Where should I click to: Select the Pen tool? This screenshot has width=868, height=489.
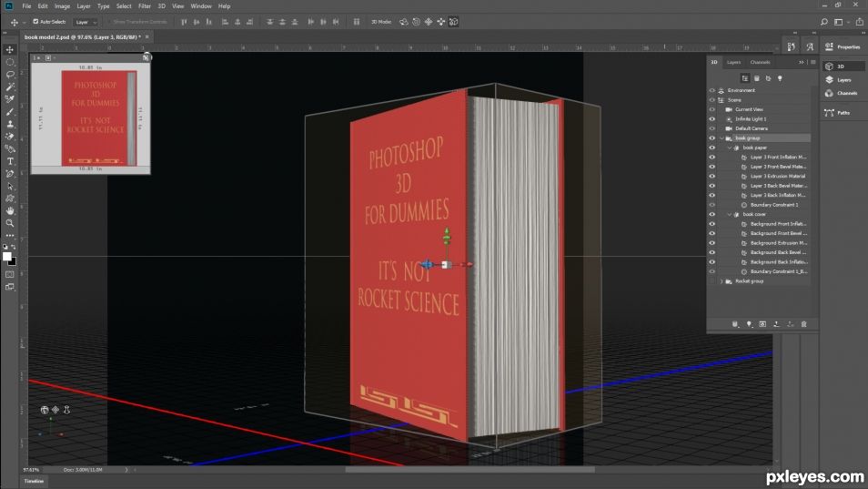10,174
